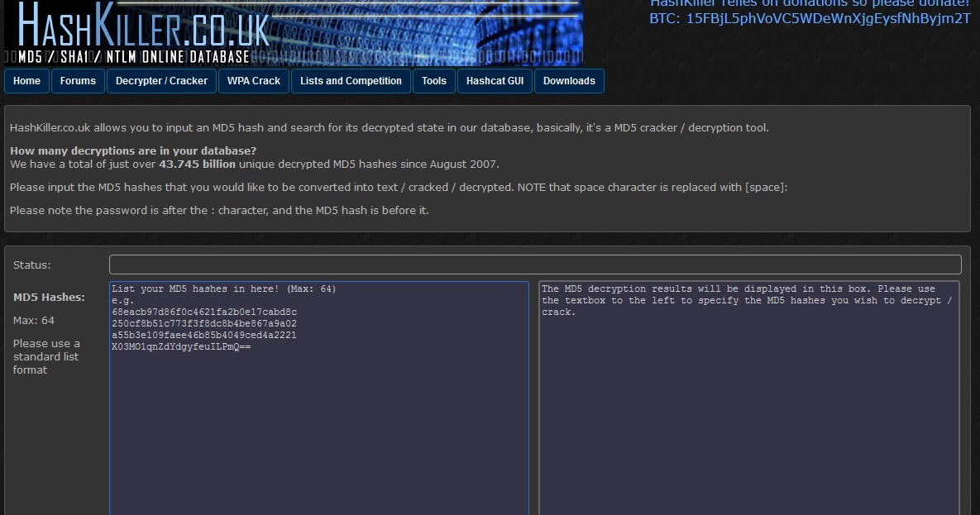Click inside the Status field
The width and height of the screenshot is (980, 515).
click(x=535, y=265)
